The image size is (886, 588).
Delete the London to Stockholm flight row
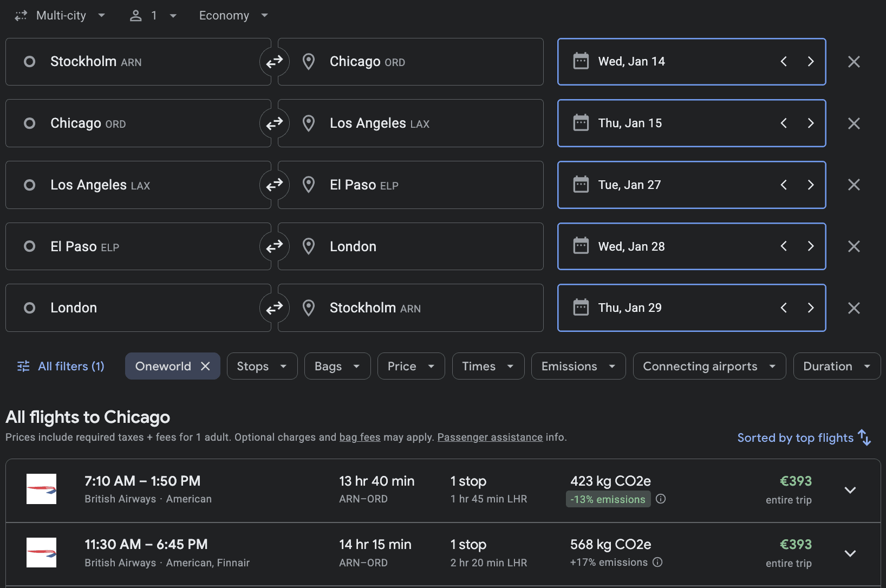point(854,308)
